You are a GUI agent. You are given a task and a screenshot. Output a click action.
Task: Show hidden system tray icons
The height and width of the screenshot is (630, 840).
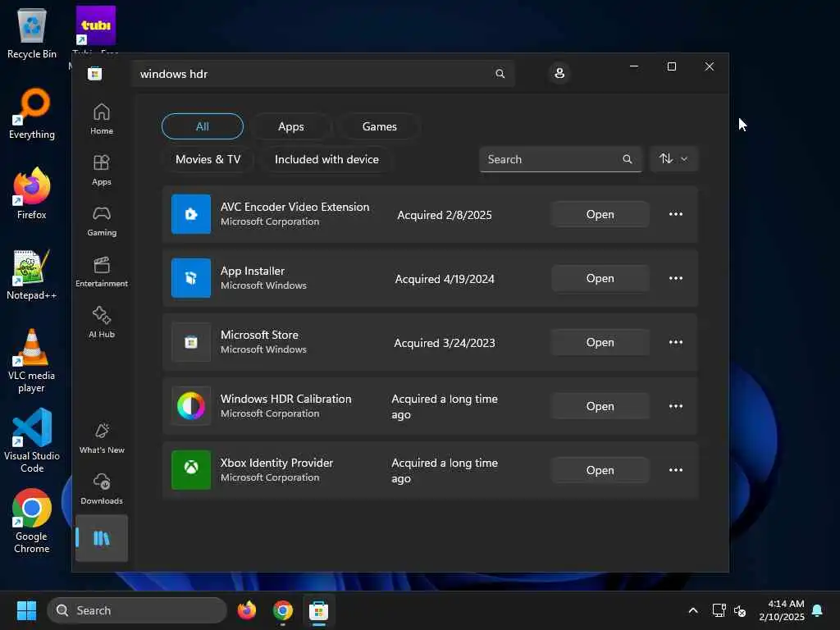click(692, 610)
